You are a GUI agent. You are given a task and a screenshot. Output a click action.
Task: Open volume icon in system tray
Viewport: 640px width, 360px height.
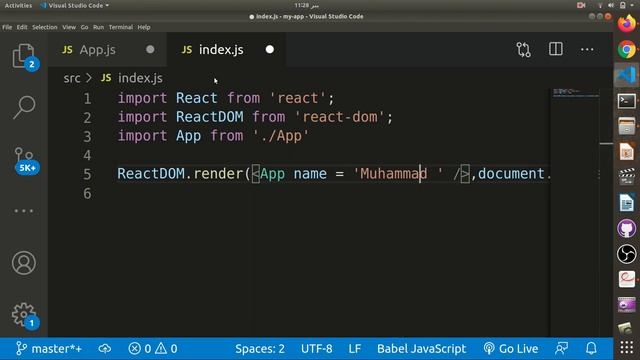611,5
